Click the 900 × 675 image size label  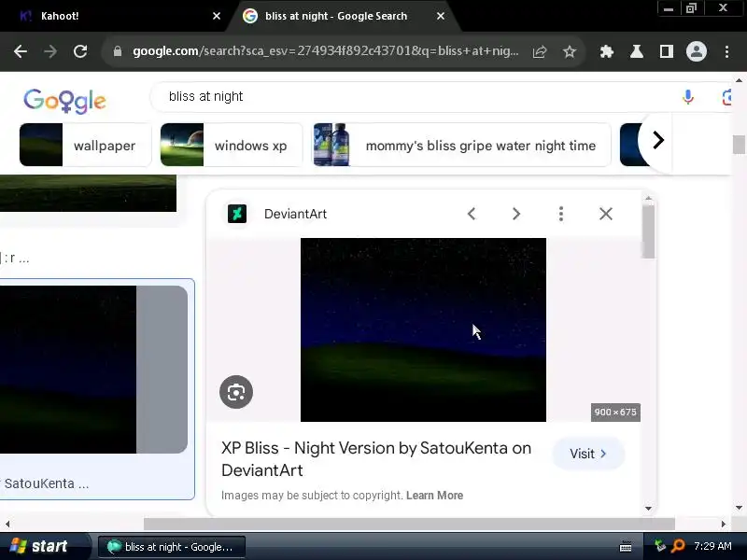point(615,413)
